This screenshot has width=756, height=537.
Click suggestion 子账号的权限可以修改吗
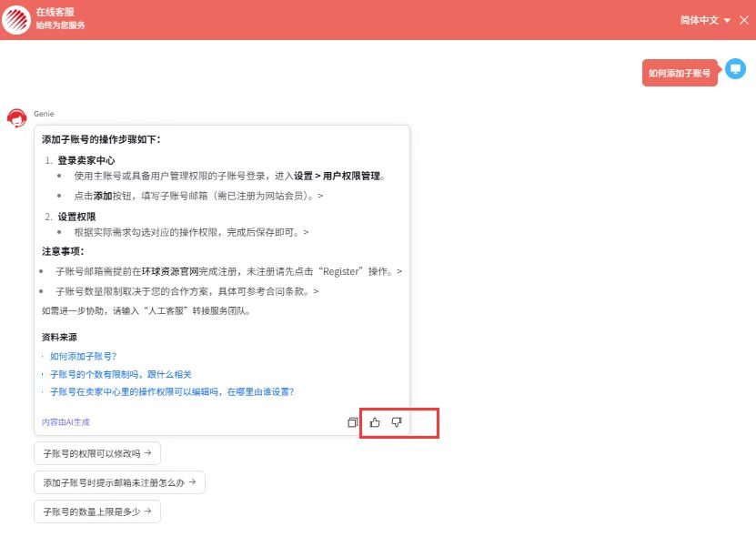[x=97, y=453]
